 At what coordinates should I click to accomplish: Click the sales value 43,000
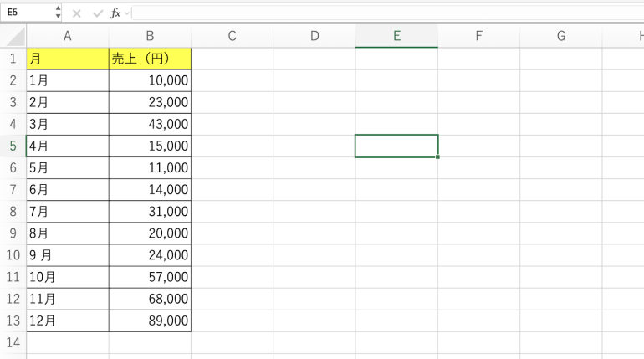(150, 124)
